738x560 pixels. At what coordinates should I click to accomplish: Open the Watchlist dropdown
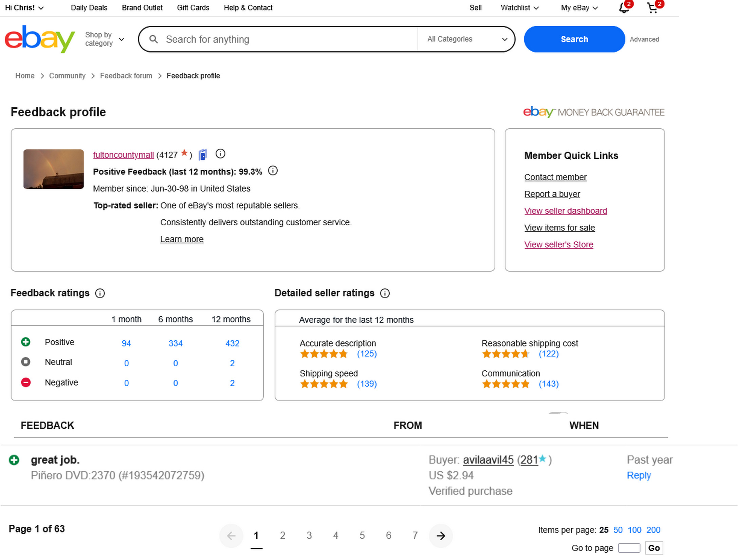point(519,8)
